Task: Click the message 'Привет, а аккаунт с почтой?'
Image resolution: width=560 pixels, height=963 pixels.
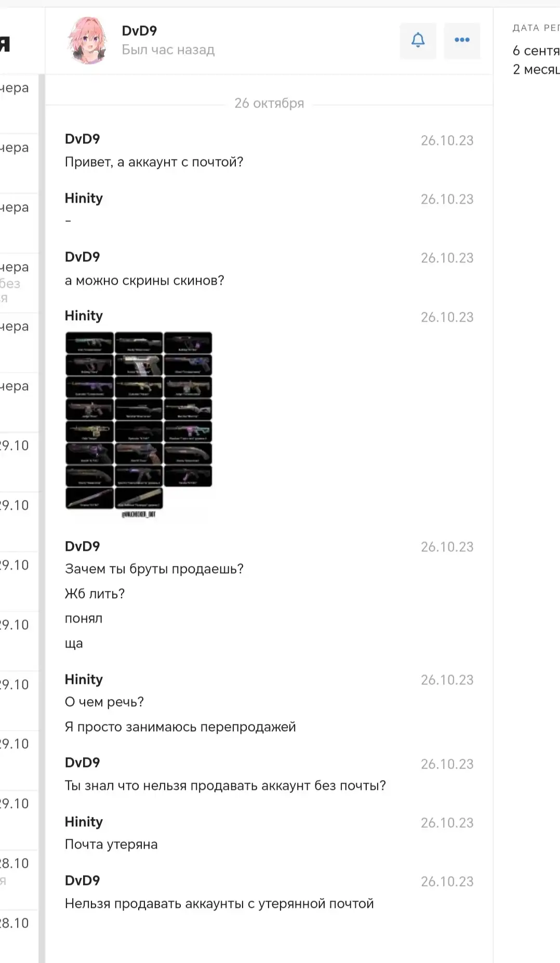Action: click(x=154, y=162)
